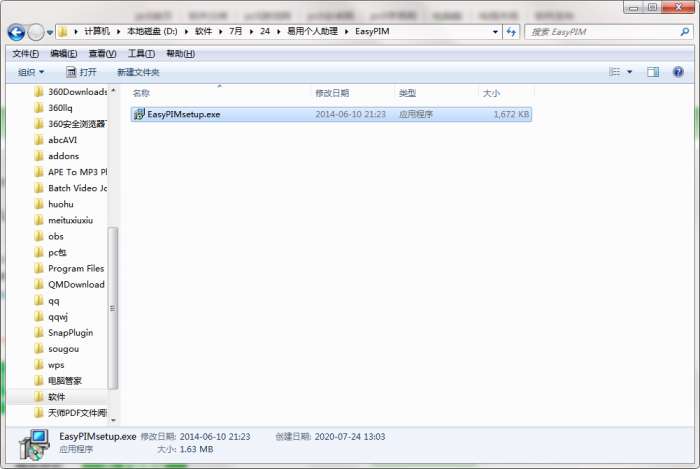This screenshot has height=469, width=700.
Task: Select APE To MP3 folder in tree
Action: (x=71, y=172)
